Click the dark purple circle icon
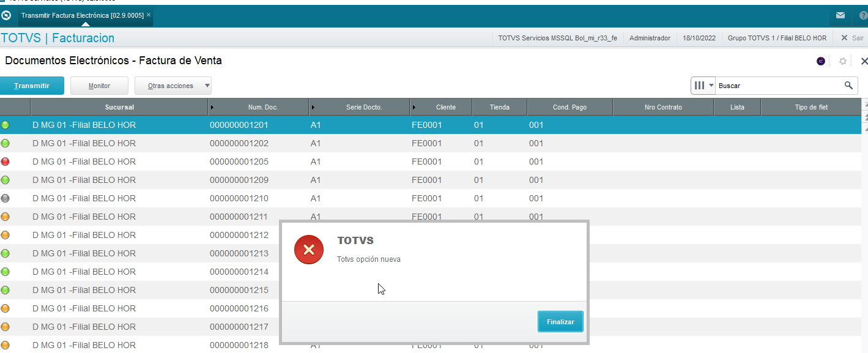The height and width of the screenshot is (353, 868). click(x=821, y=61)
